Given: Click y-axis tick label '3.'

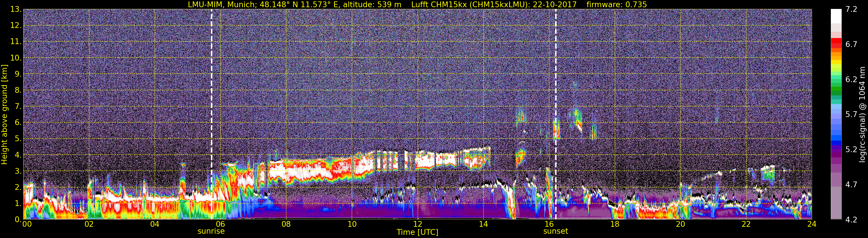Looking at the screenshot, I should [x=18, y=171].
